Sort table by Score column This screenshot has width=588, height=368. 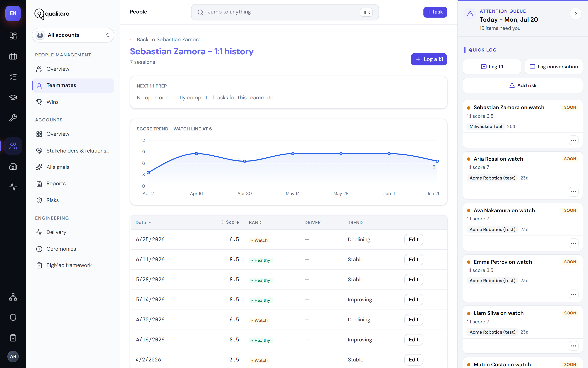(x=230, y=222)
